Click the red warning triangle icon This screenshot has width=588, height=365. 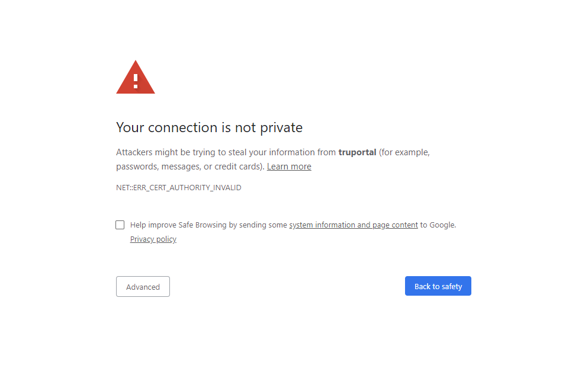click(x=135, y=78)
